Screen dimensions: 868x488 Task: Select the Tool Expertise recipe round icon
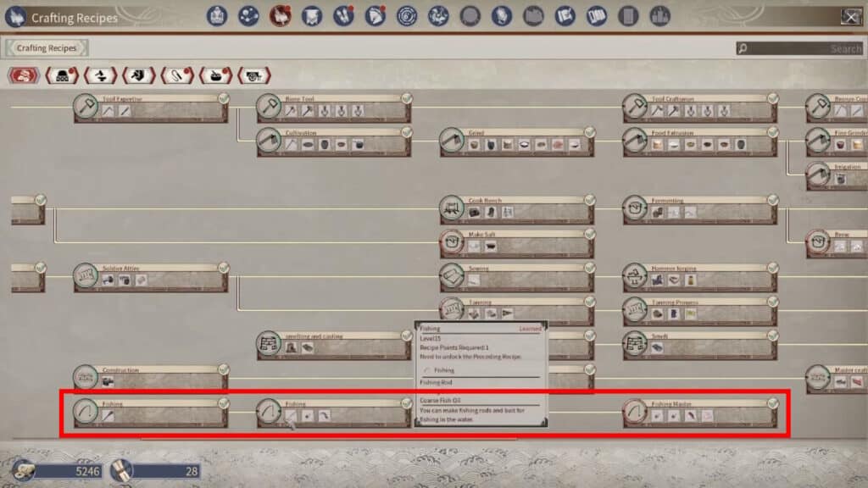pyautogui.click(x=86, y=106)
